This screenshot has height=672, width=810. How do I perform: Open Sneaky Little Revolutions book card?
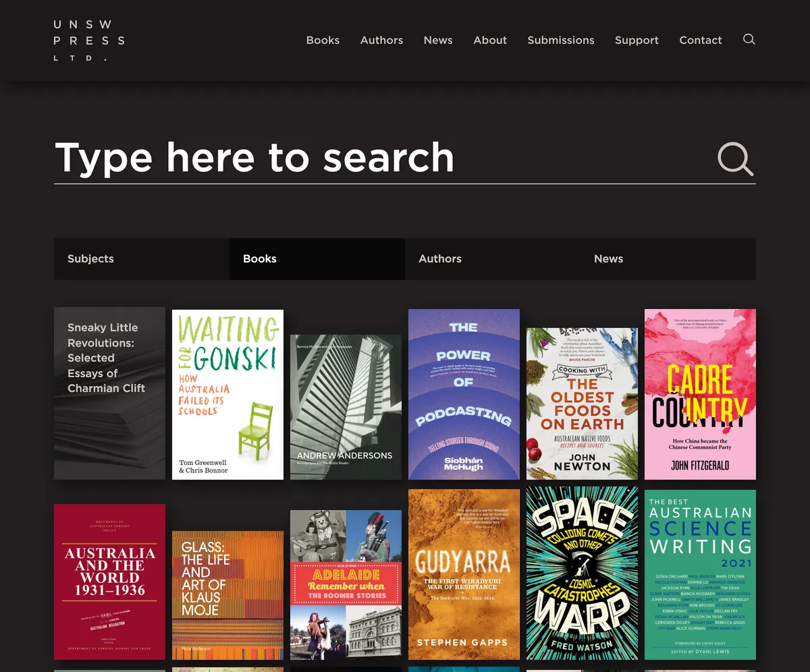coord(109,393)
